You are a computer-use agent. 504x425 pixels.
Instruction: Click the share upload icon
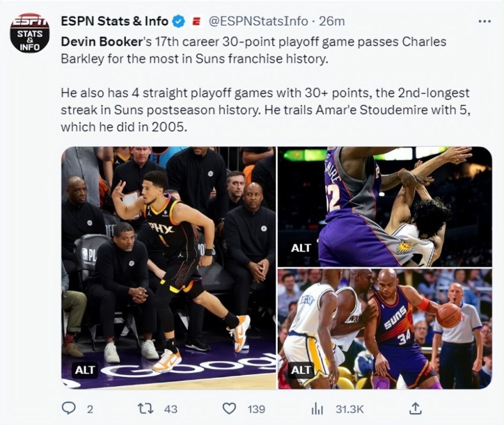tap(415, 409)
